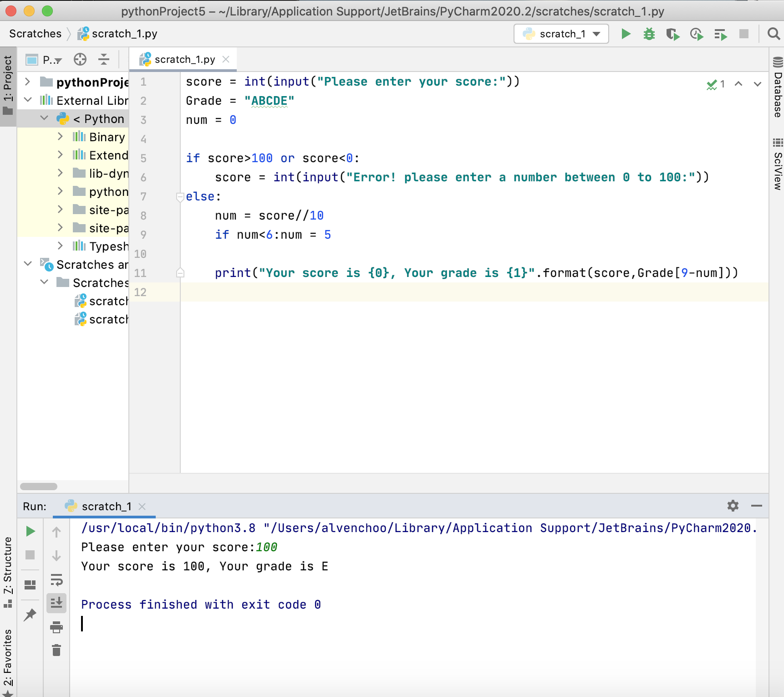The image size is (784, 697).
Task: Print the console output
Action: [x=56, y=627]
